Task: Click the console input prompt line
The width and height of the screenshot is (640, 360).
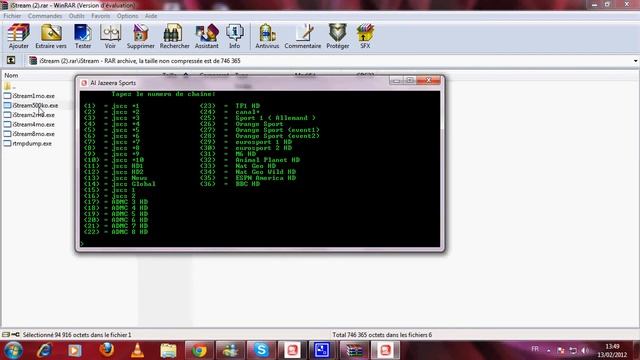Action: point(260,244)
